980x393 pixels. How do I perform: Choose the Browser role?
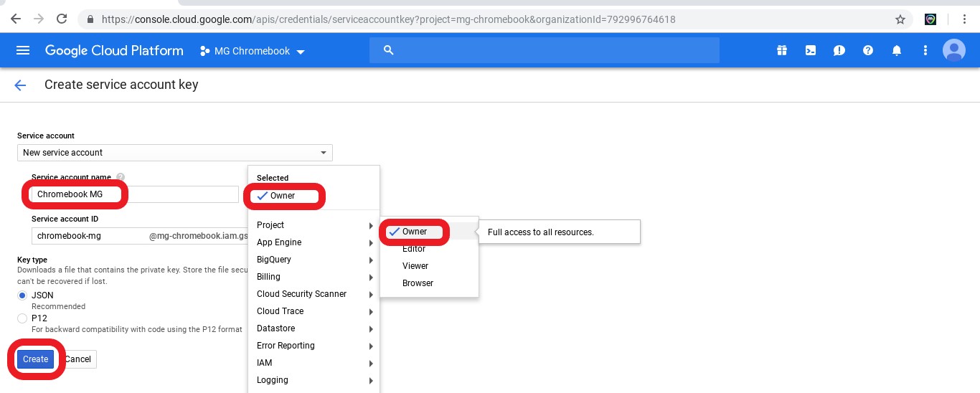tap(429, 283)
